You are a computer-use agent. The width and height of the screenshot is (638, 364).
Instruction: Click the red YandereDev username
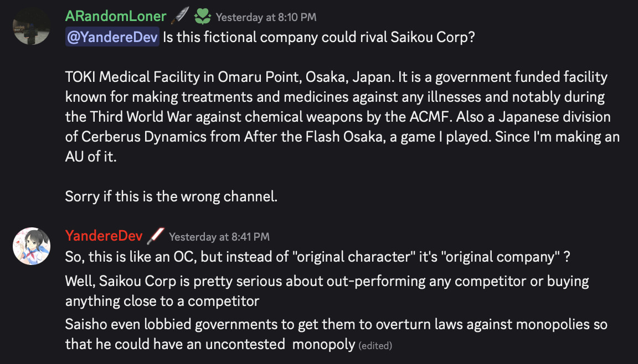[104, 236]
